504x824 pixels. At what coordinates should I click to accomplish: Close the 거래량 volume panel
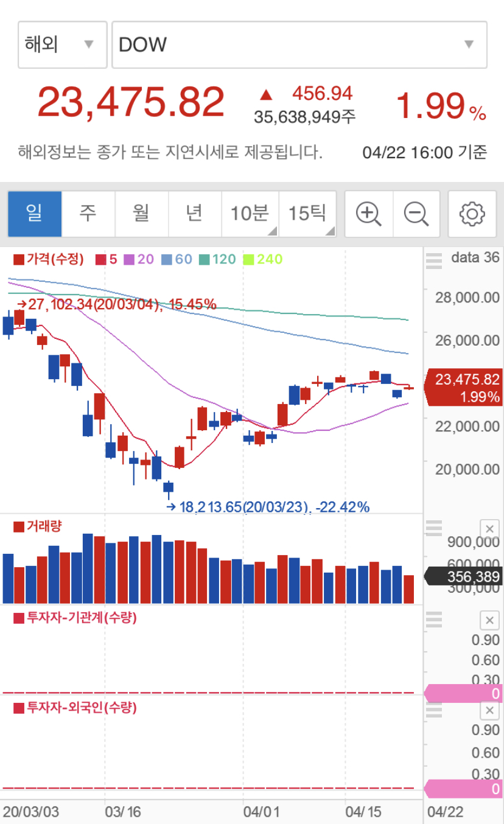pos(489,528)
